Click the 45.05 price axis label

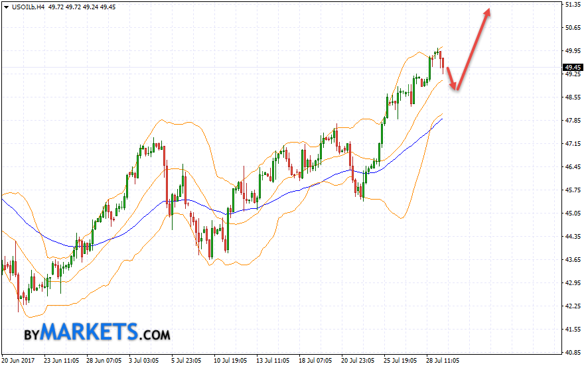point(571,214)
